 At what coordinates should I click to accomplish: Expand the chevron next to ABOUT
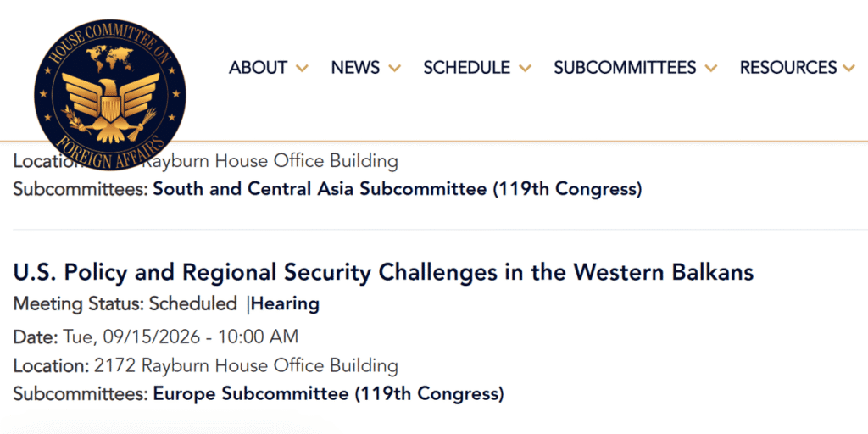click(302, 69)
